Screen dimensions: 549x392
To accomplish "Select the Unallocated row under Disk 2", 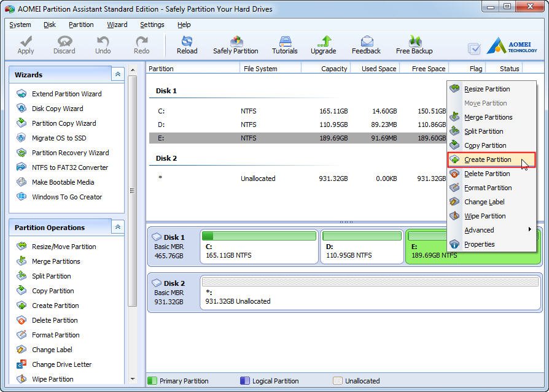I will pos(298,179).
